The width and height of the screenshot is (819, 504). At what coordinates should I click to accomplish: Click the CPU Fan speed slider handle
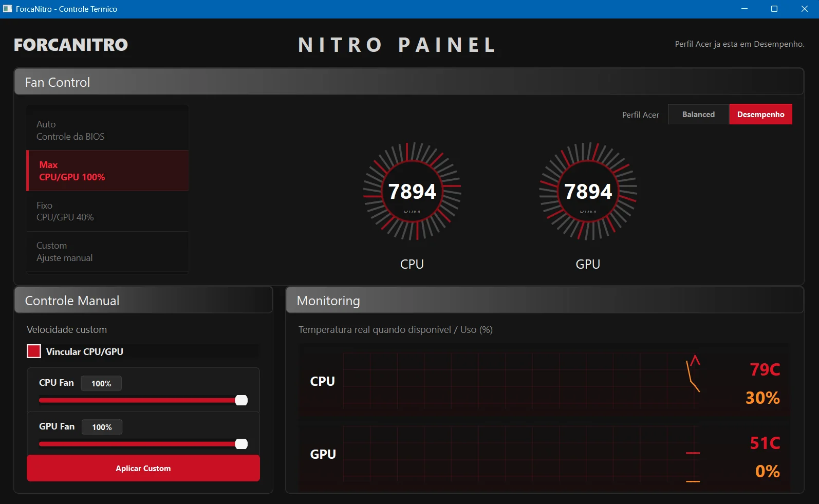(x=241, y=400)
